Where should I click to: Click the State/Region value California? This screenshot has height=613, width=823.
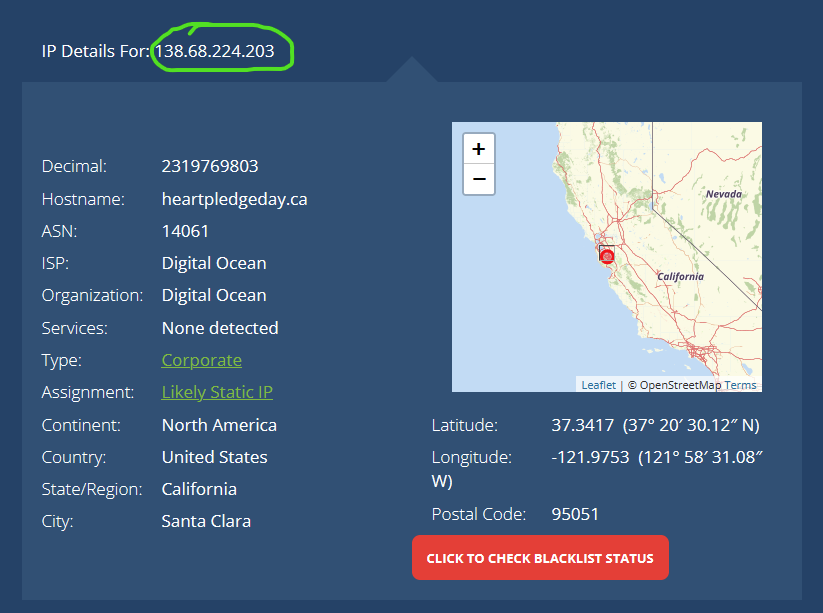(x=199, y=489)
